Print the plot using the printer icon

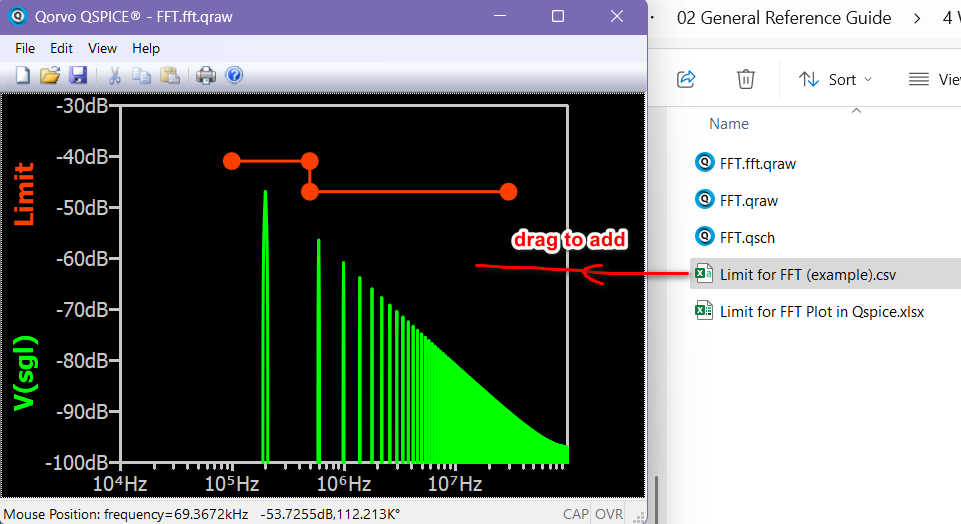click(x=206, y=75)
